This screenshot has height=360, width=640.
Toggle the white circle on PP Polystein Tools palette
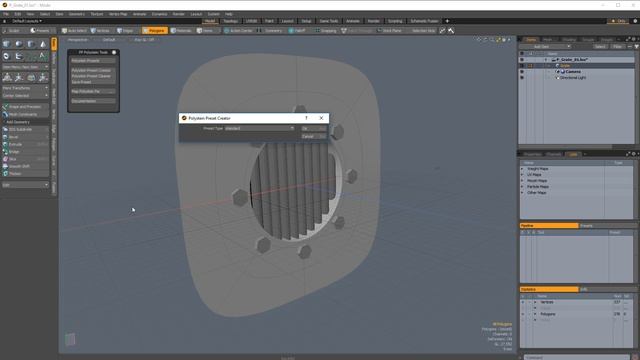(x=114, y=52)
